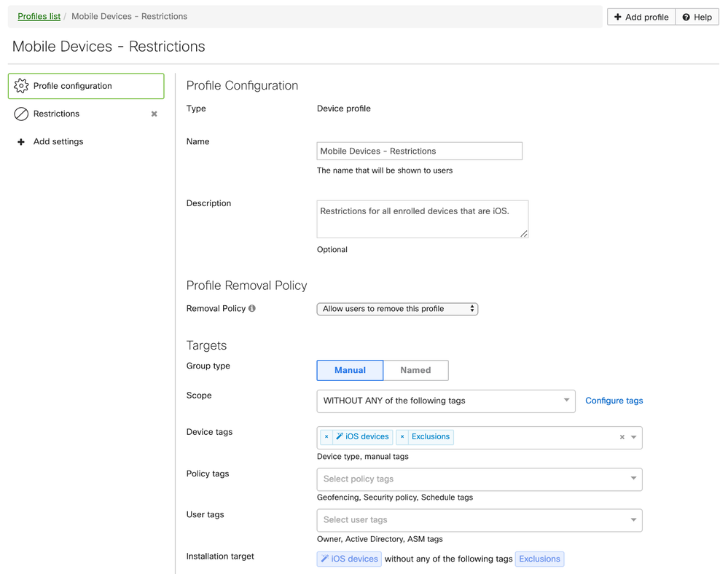Open the Select policy tags dropdown
The image size is (728, 574).
pos(480,479)
